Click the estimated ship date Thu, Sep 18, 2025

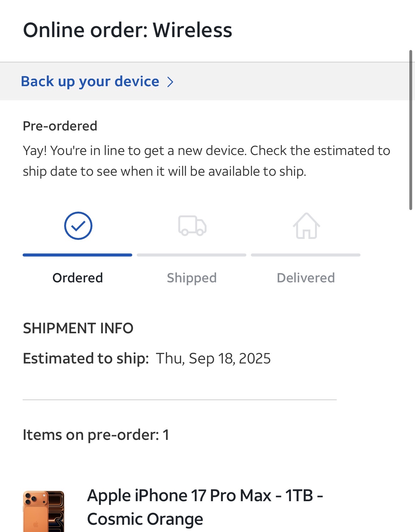[x=213, y=358]
